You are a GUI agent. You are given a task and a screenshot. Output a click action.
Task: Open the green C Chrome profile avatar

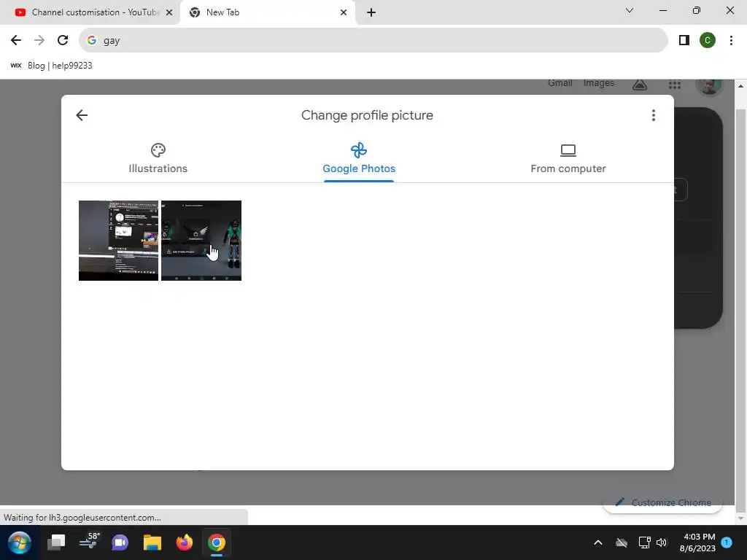(x=707, y=41)
